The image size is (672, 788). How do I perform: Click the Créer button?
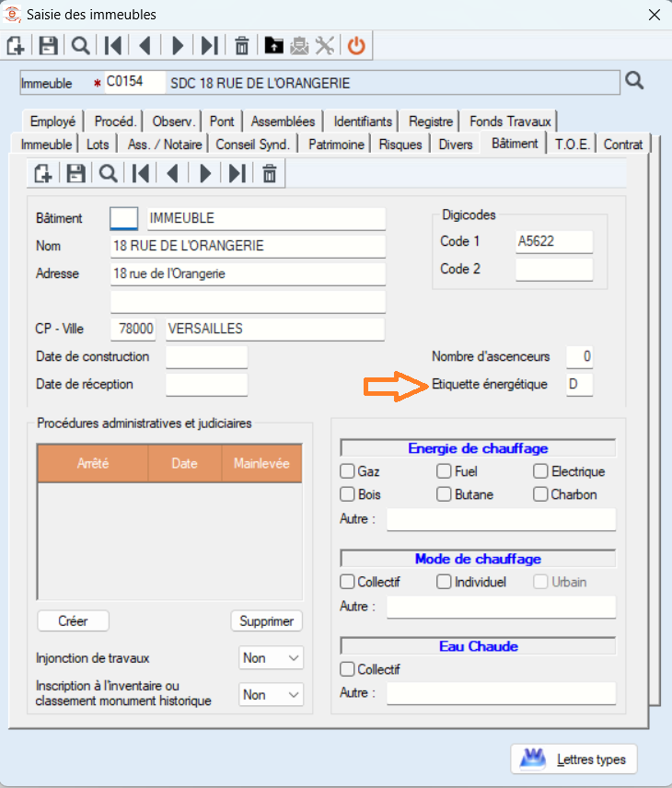[x=74, y=621]
